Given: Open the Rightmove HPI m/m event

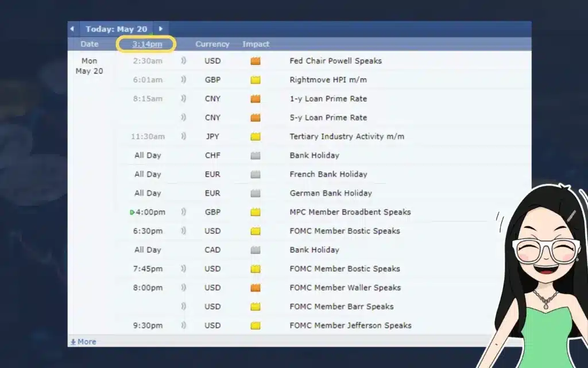Looking at the screenshot, I should click(328, 79).
